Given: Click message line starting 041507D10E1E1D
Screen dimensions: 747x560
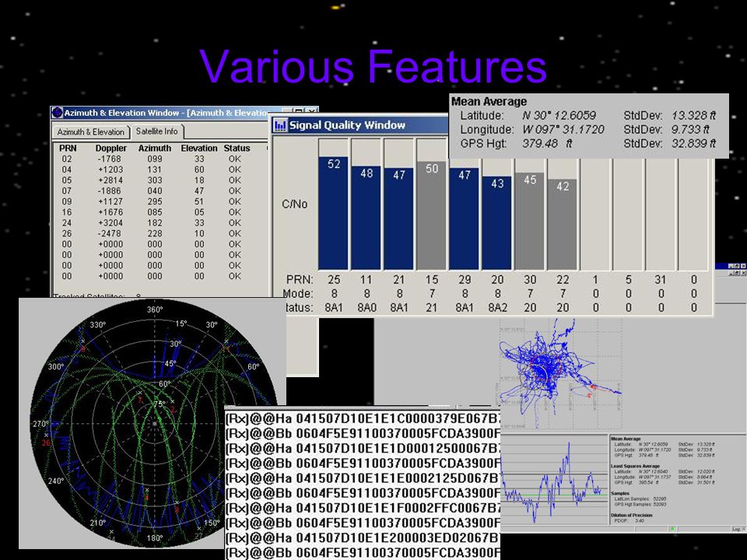Looking at the screenshot, I should (363, 449).
